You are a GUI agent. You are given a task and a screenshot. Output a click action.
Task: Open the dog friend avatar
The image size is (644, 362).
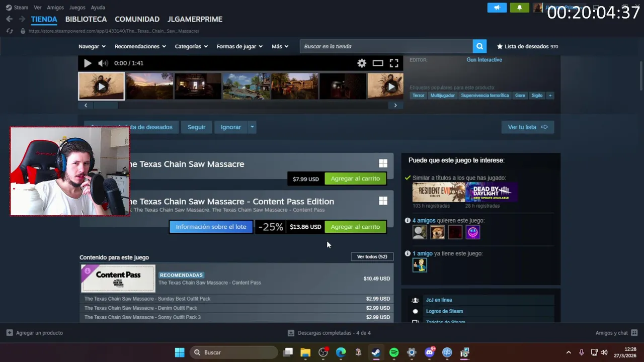click(x=437, y=232)
